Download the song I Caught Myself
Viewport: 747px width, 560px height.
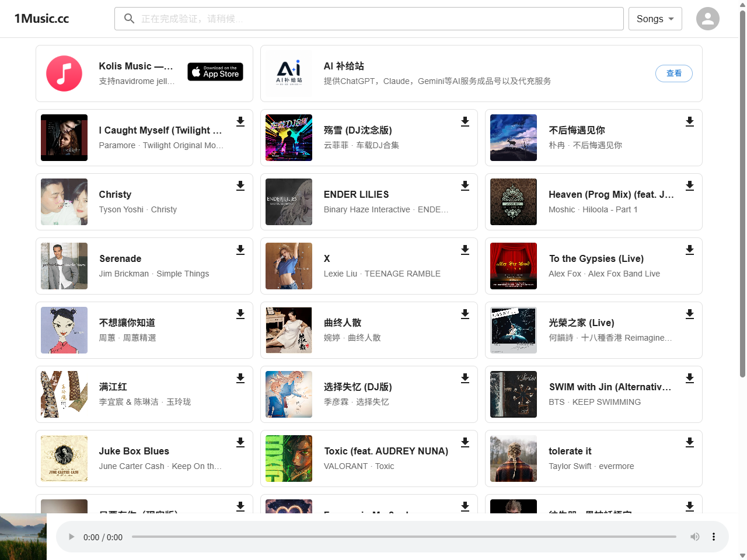point(240,121)
